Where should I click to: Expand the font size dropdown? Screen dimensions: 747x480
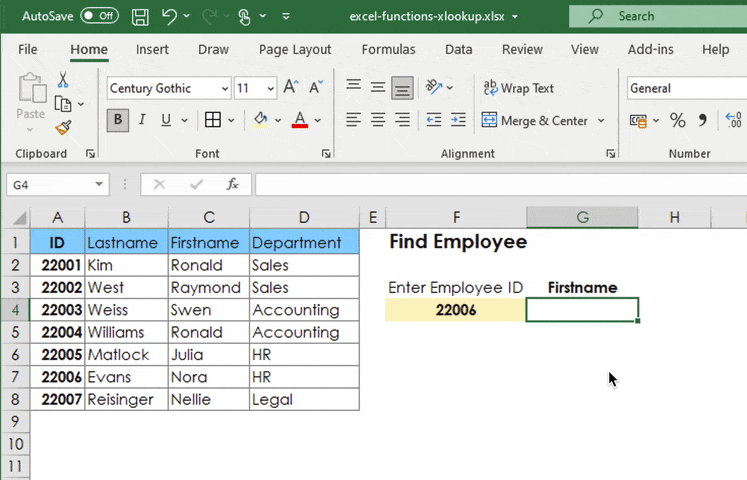(270, 89)
